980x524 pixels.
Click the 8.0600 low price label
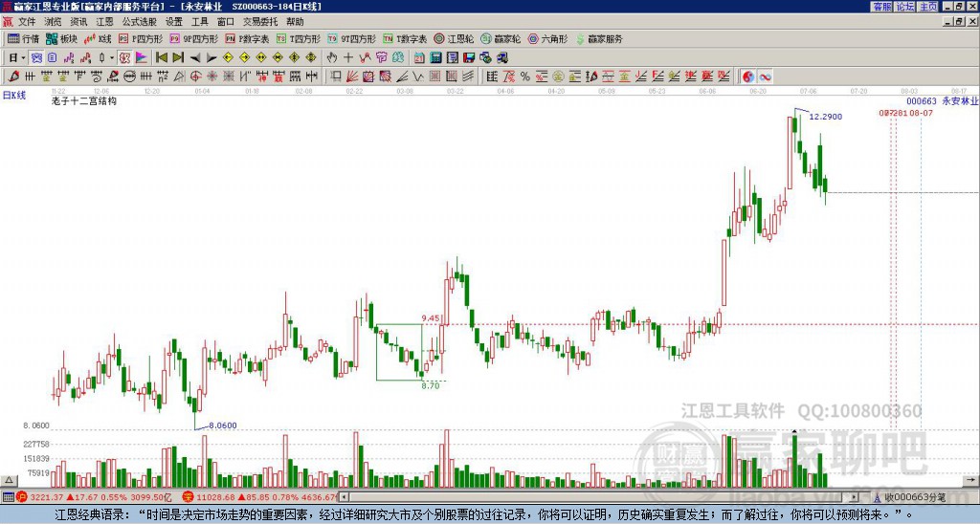223,426
